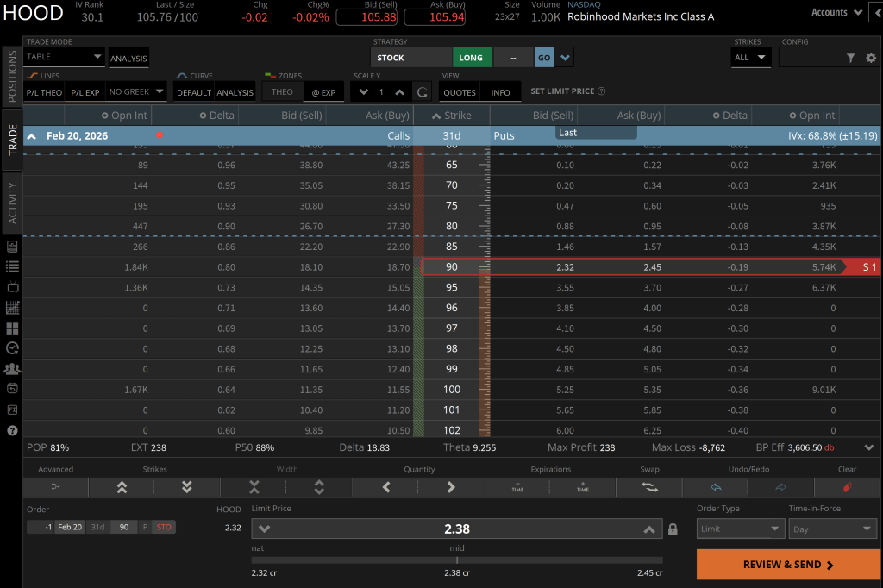
Task: Open the grid chart icon in sidebar
Action: coord(12,308)
